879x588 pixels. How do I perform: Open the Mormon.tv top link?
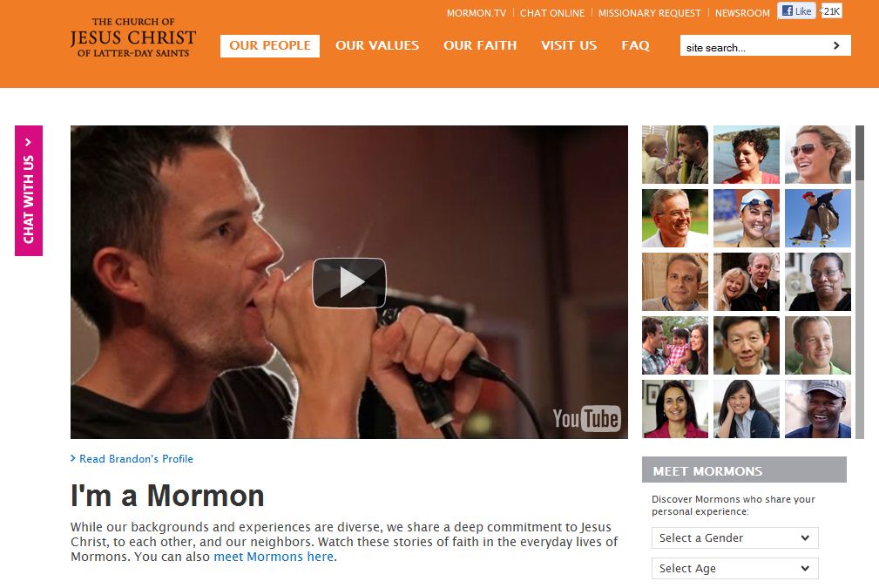[476, 13]
